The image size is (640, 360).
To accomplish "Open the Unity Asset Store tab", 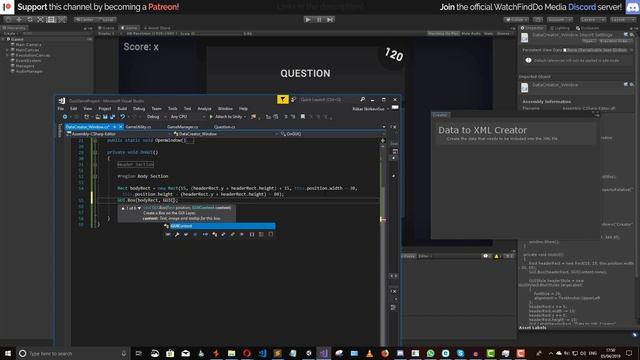I will coord(157,28).
